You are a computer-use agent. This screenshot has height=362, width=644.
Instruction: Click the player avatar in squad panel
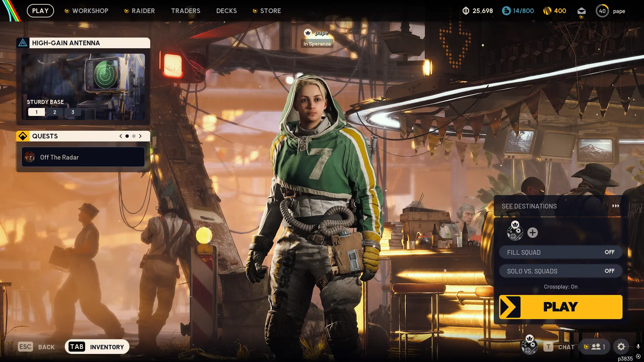point(515,233)
